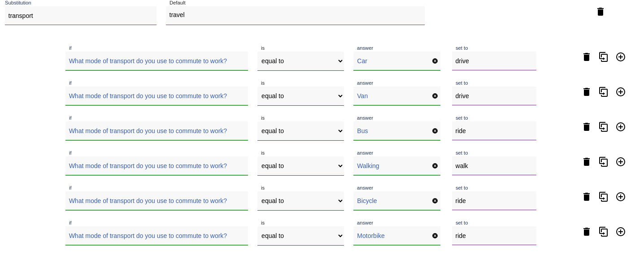The image size is (644, 255).
Task: Delete the Car condition row
Action: (x=587, y=57)
